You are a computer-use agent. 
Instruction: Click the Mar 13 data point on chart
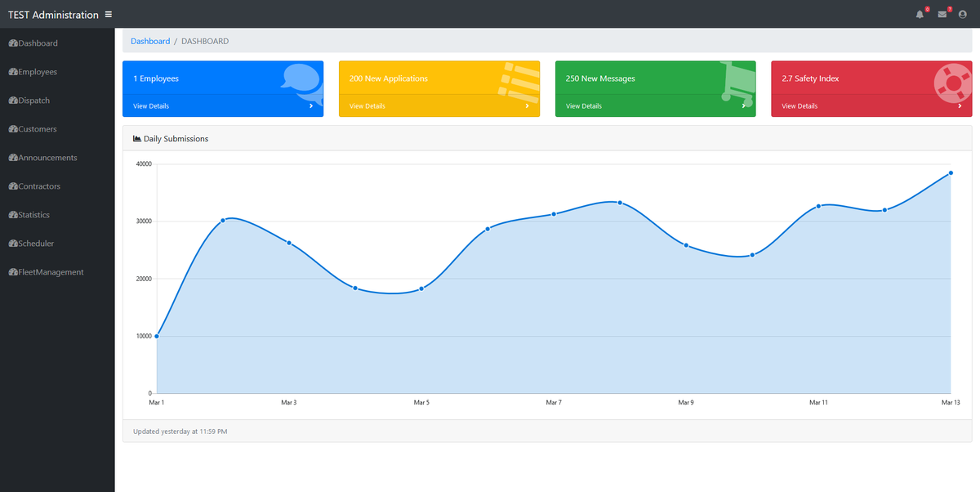[951, 173]
